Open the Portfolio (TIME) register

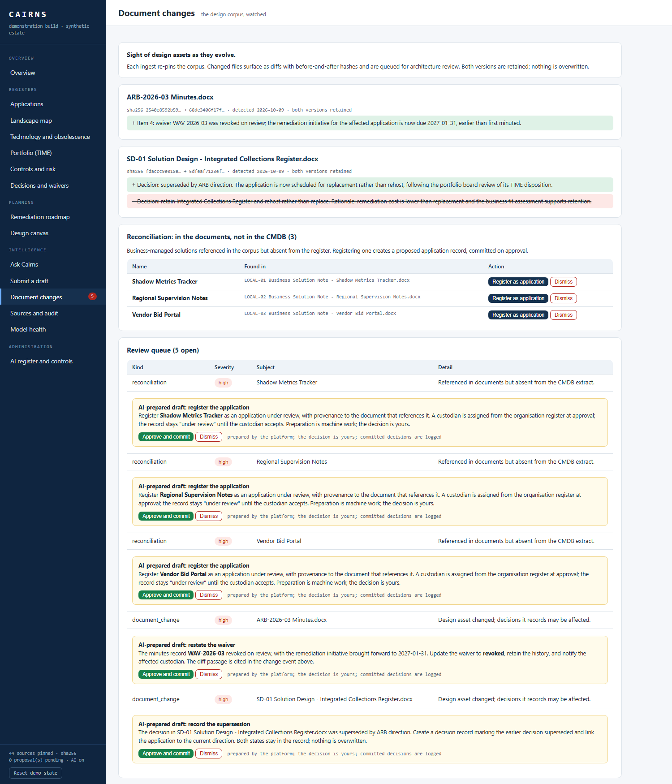31,153
